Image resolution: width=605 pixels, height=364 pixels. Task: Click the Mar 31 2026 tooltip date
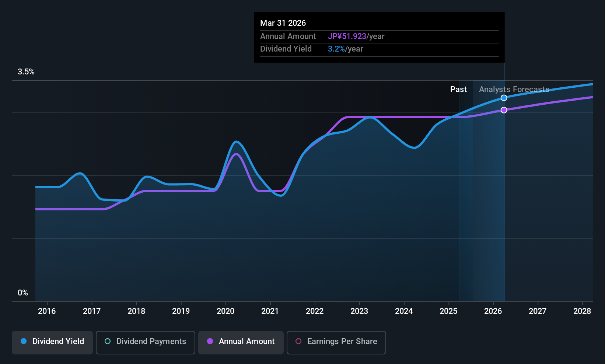(283, 23)
